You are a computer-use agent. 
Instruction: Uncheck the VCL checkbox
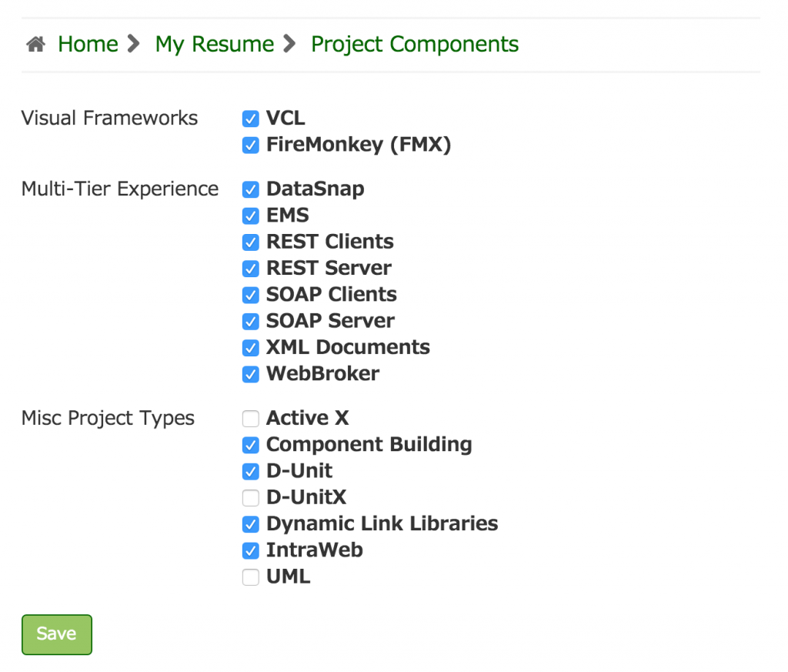tap(250, 119)
